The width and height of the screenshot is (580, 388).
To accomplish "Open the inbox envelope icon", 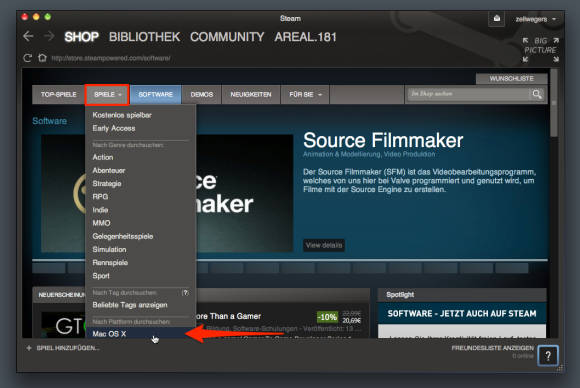I will pos(497,18).
